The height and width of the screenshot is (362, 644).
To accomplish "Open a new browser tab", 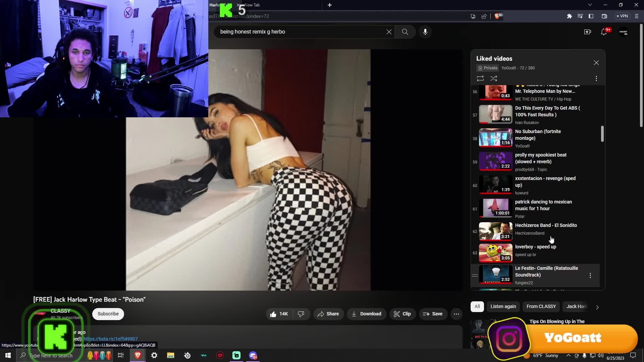I will coord(330,5).
